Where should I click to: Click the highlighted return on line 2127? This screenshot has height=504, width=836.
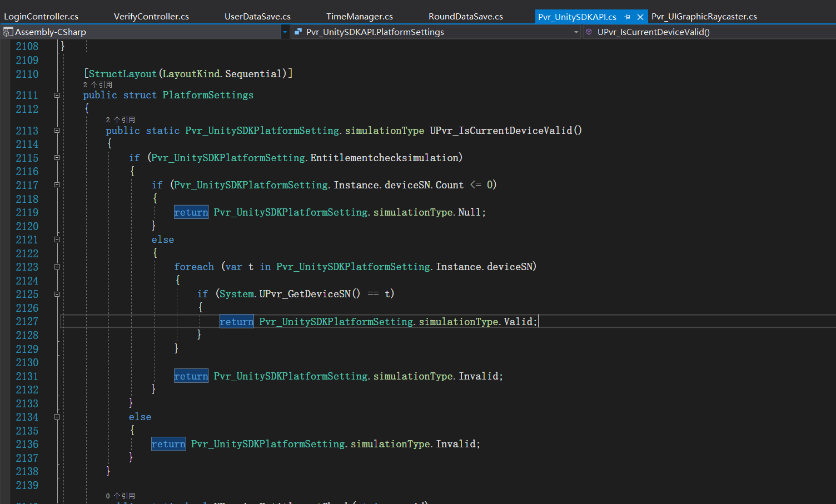[237, 322]
